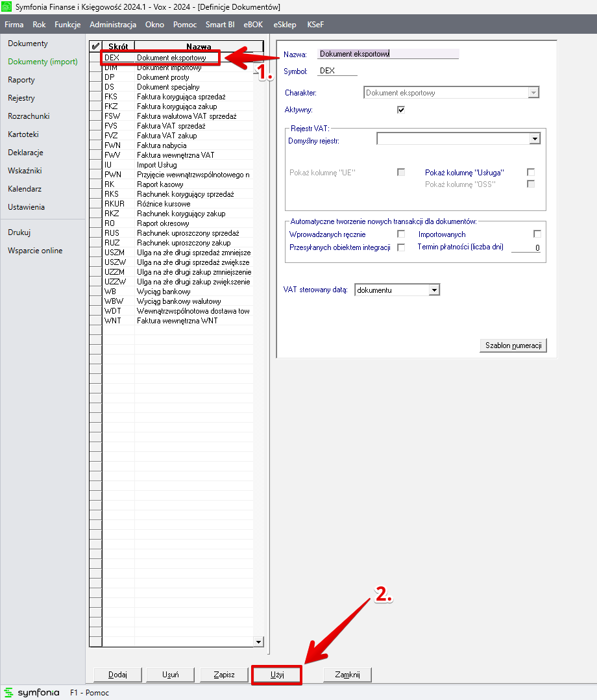
Task: Click the Zamknij button
Action: [x=347, y=675]
